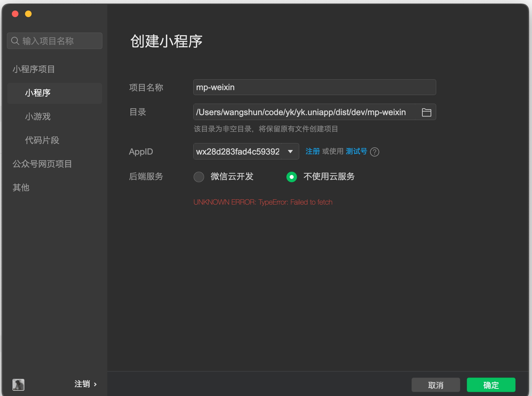Open 公众号网页项目 section
532x396 pixels.
42,164
